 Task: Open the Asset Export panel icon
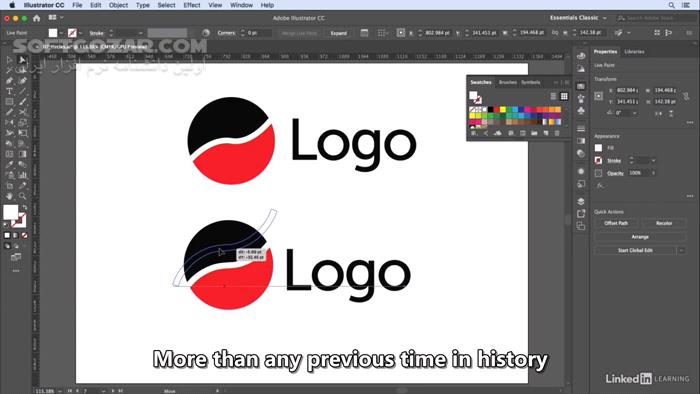(x=581, y=214)
